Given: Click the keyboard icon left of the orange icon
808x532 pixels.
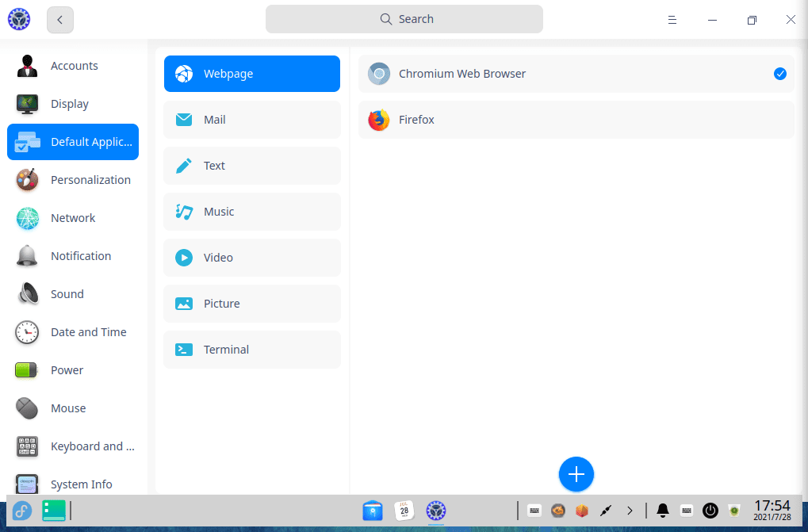Looking at the screenshot, I should tap(534, 511).
